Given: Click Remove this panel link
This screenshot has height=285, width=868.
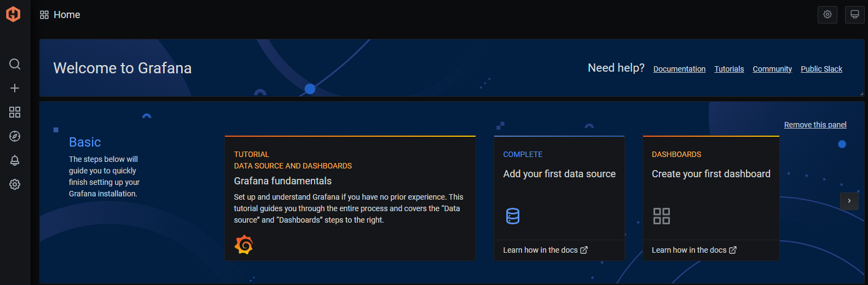Looking at the screenshot, I should pyautogui.click(x=815, y=125).
